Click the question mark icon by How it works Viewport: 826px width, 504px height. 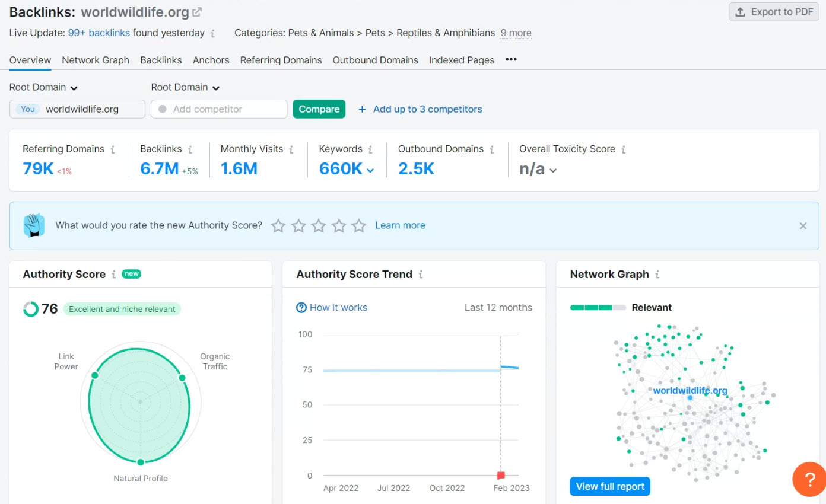pyautogui.click(x=301, y=307)
